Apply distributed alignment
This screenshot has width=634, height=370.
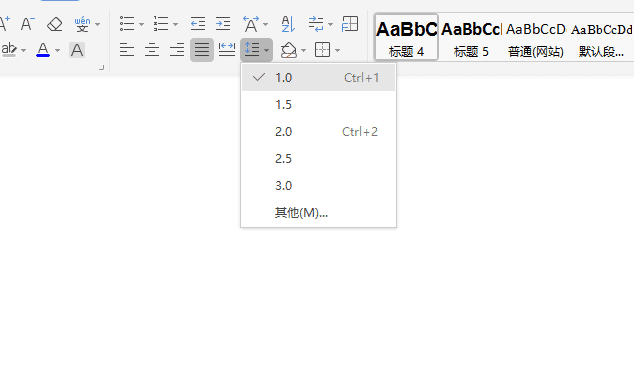tap(227, 50)
